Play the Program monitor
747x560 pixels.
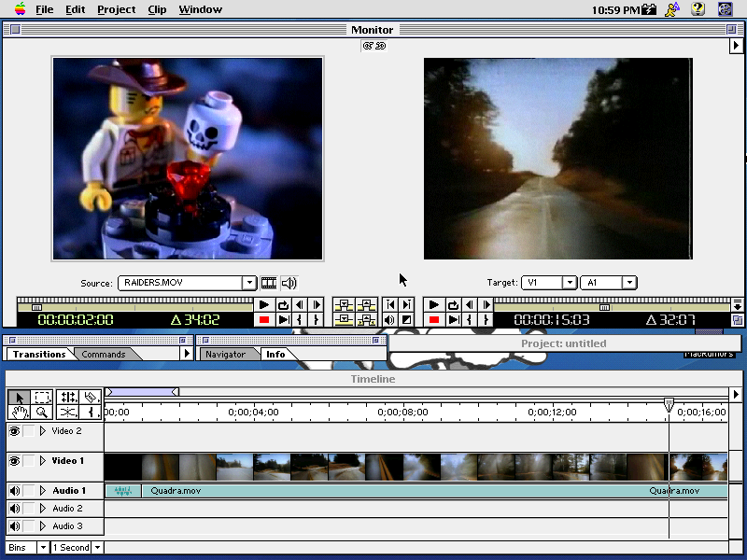pyautogui.click(x=433, y=305)
